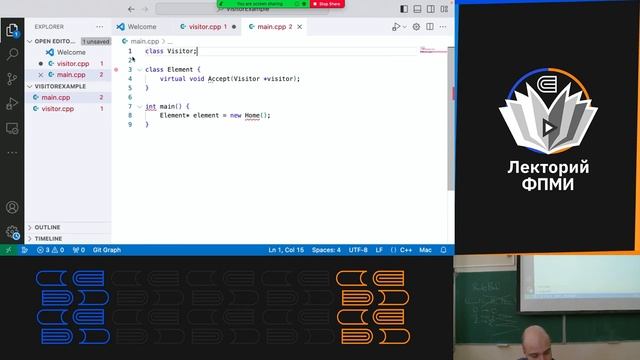Open the Accounts menu icon
The width and height of the screenshot is (640, 360).
pos(12,207)
